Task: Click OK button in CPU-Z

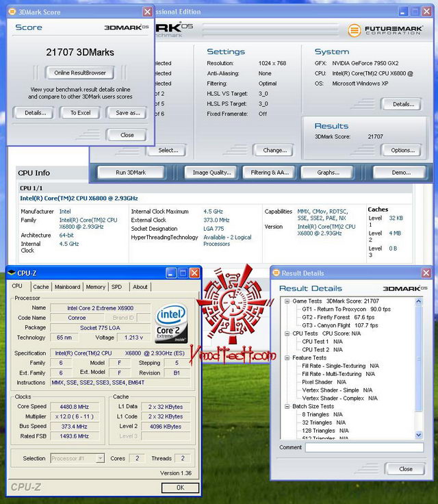Action: point(180,488)
